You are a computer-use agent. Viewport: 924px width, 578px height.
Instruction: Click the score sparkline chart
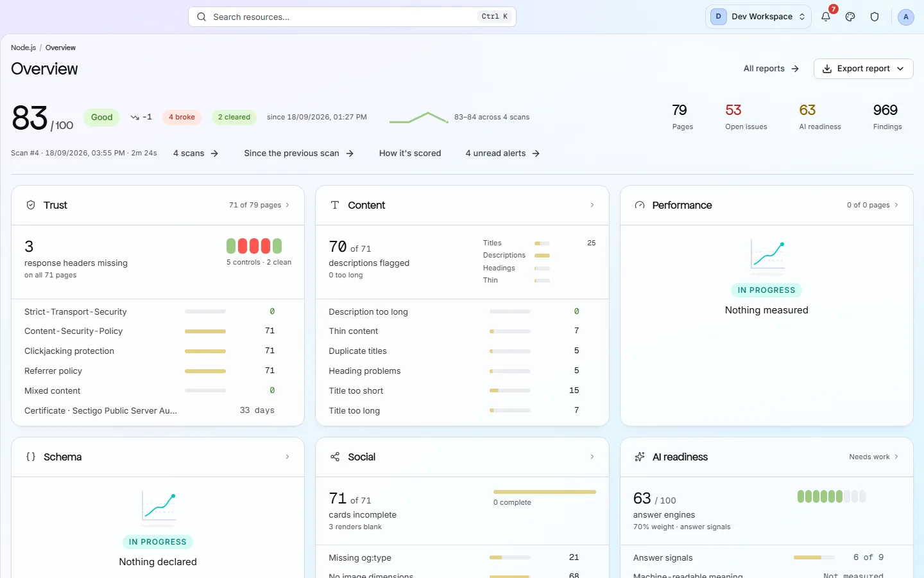[418, 118]
